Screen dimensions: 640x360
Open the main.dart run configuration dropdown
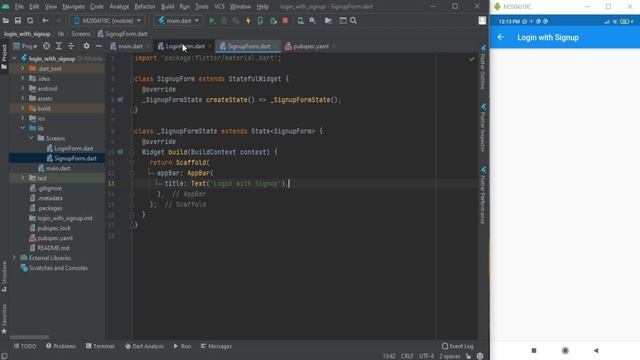[179, 20]
